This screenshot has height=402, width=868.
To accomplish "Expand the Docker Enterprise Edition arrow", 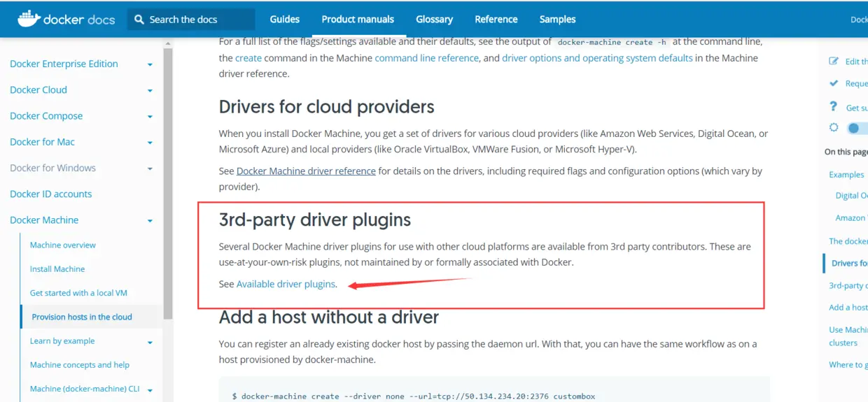I will 150,64.
